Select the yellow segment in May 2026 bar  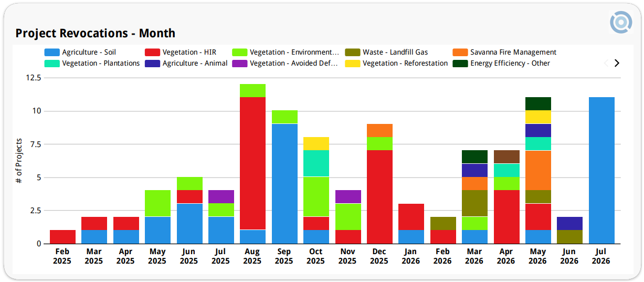click(538, 117)
